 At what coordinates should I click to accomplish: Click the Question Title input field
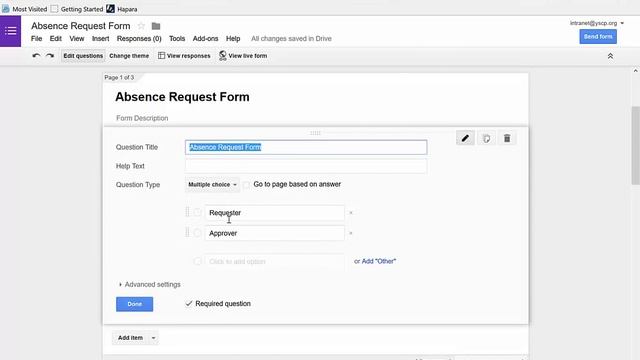pos(306,147)
